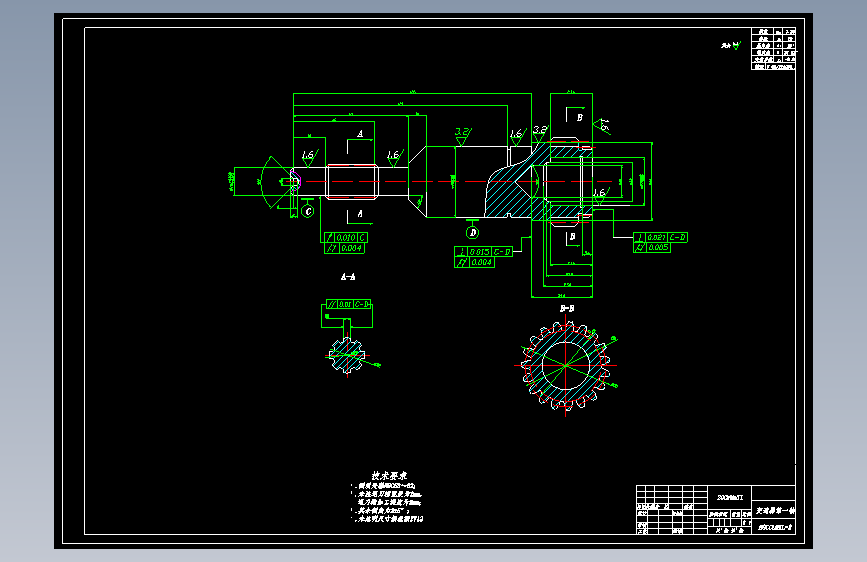
Task: Select the 其余 roughness symbol
Action: [x=730, y=45]
